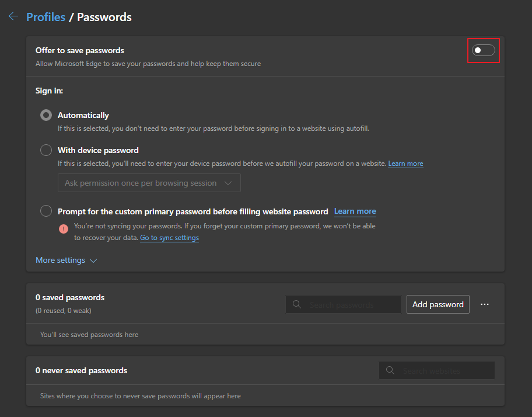
Task: Click the More settings chevron arrow
Action: pos(93,260)
